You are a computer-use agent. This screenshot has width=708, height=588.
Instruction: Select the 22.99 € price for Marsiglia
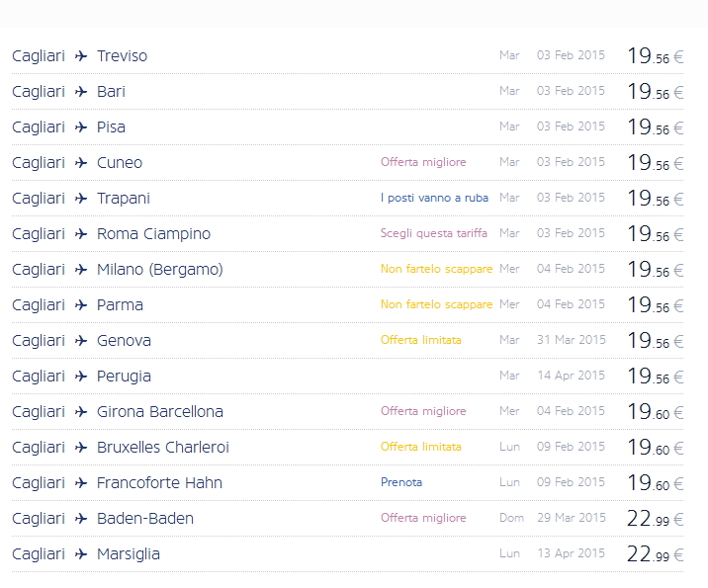click(655, 554)
